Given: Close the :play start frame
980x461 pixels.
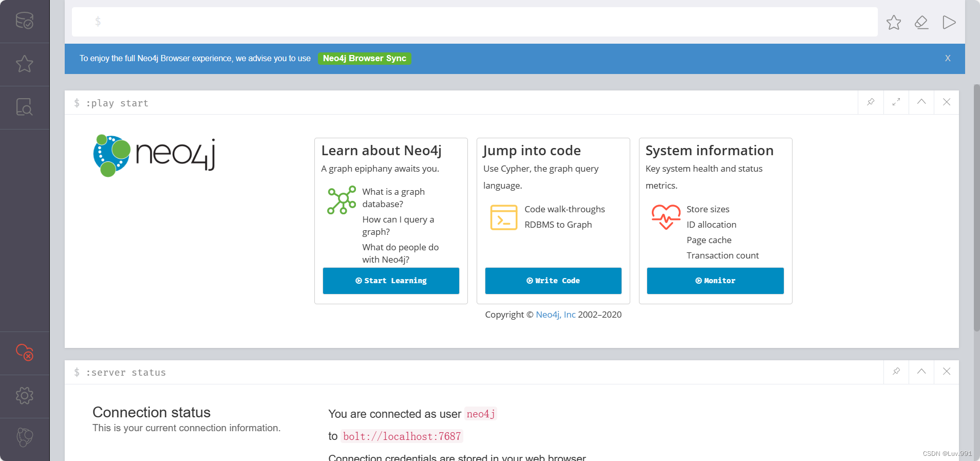Looking at the screenshot, I should coord(947,102).
